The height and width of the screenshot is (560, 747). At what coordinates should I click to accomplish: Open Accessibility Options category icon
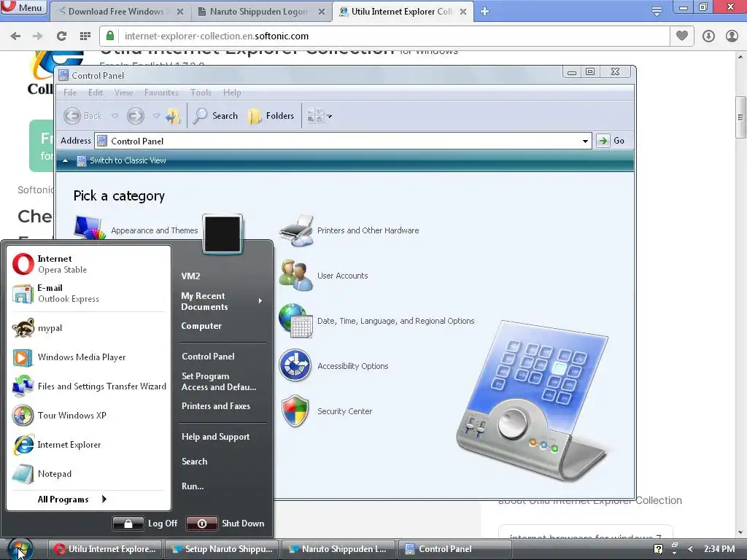pos(295,366)
